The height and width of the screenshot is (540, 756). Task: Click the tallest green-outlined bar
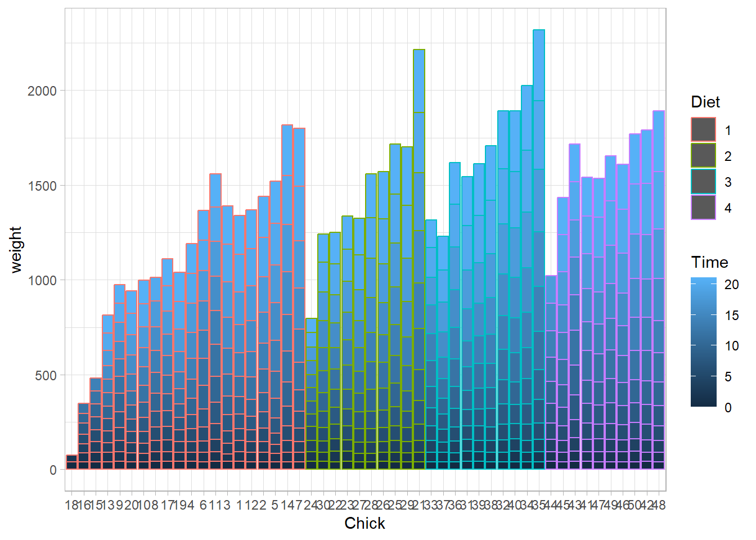pyautogui.click(x=418, y=259)
